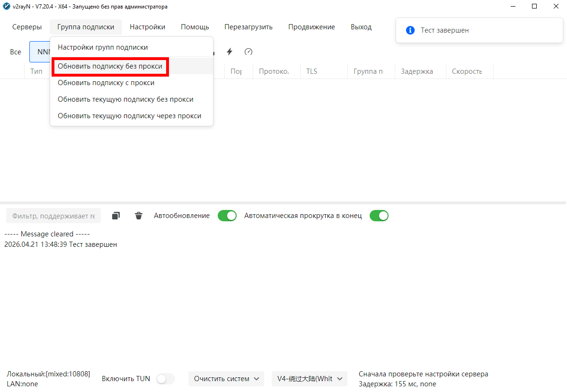Click the v2rayN logo in title bar
Image resolution: width=567 pixels, height=392 pixels.
click(x=7, y=7)
